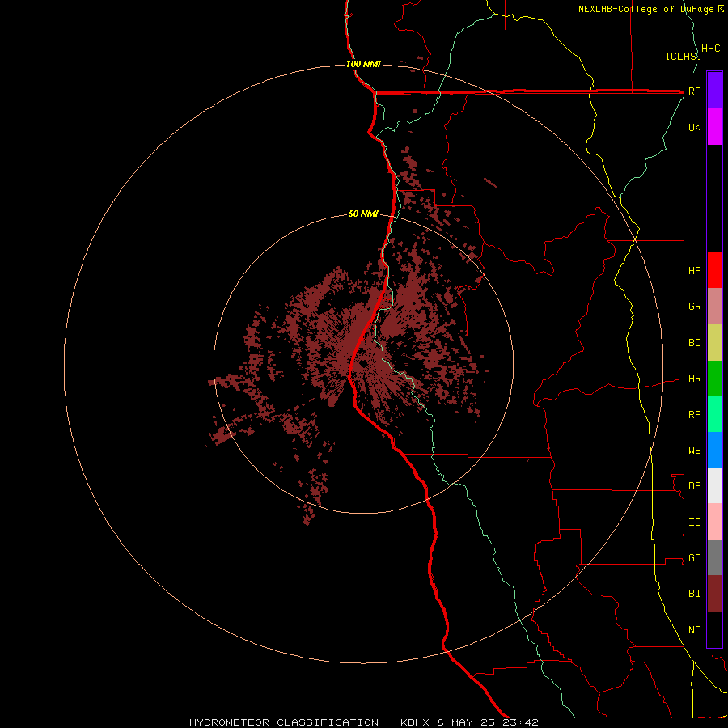This screenshot has width=728, height=728.
Task: Click the 8 MAY 25 date text
Action: (466, 722)
